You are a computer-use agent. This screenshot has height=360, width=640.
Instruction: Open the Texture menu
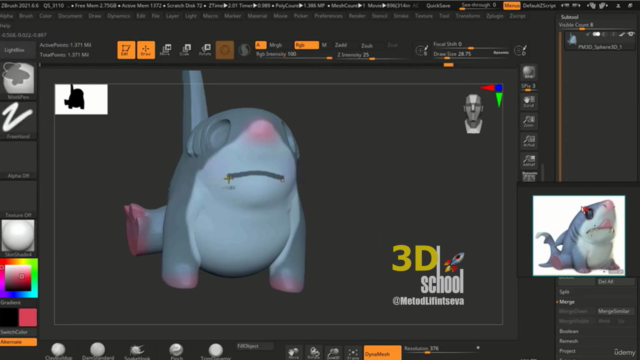(x=424, y=16)
